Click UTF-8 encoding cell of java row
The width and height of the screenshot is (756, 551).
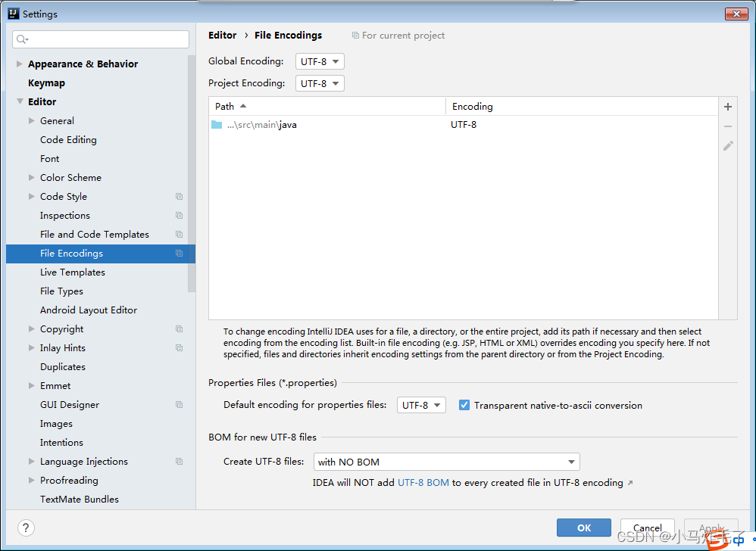[464, 125]
